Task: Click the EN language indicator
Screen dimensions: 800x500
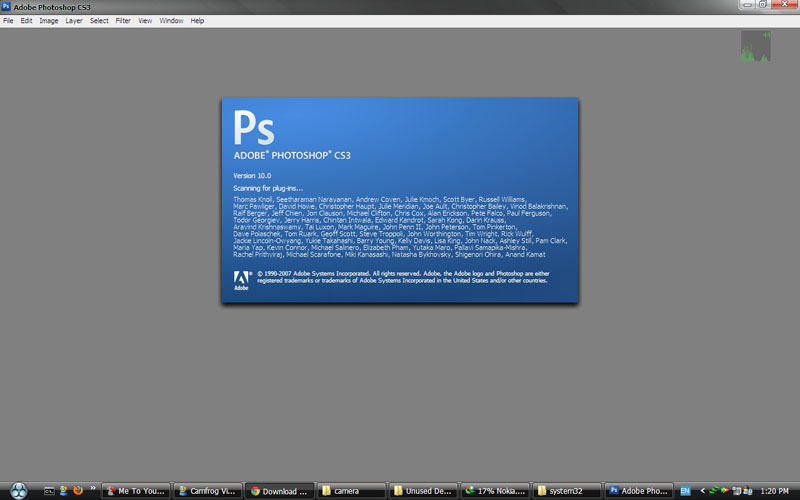Action: pos(685,491)
